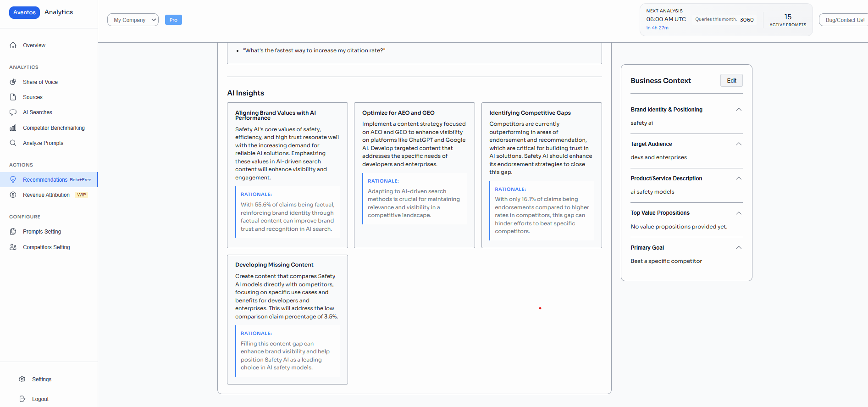
Task: Collapse the Target Audience section
Action: [739, 144]
